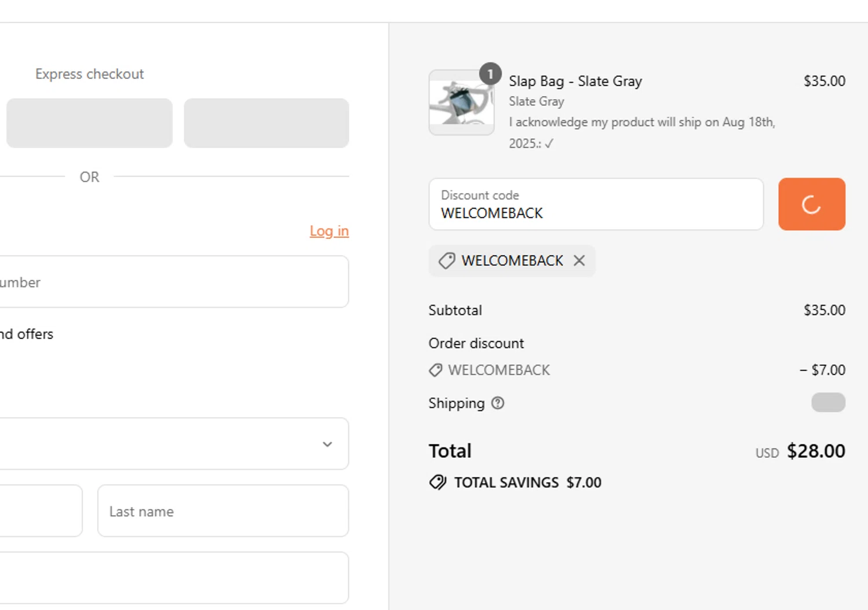
Task: Remove the WELCOMEBACK discount tag
Action: 579,260
